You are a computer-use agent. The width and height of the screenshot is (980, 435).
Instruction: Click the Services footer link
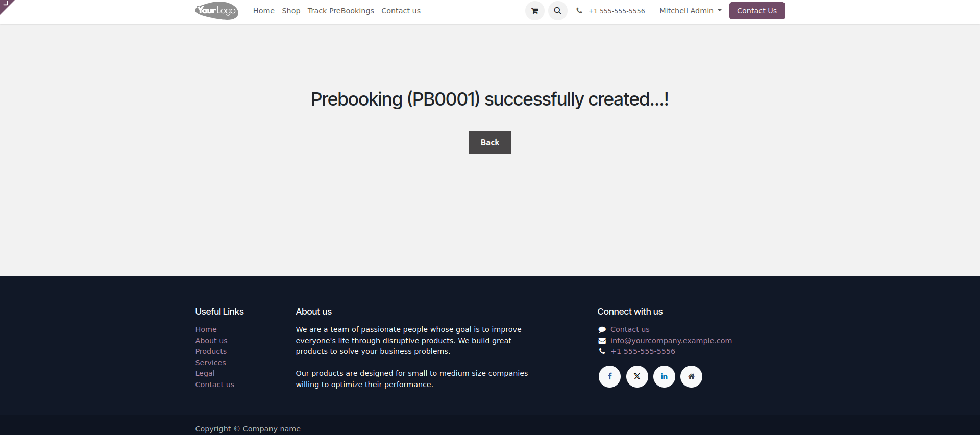(x=210, y=363)
